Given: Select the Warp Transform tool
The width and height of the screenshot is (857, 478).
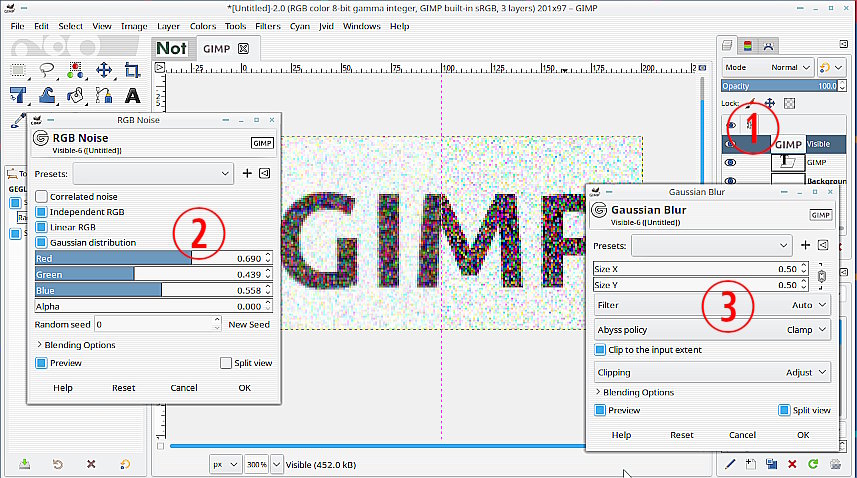Looking at the screenshot, I should click(x=47, y=96).
